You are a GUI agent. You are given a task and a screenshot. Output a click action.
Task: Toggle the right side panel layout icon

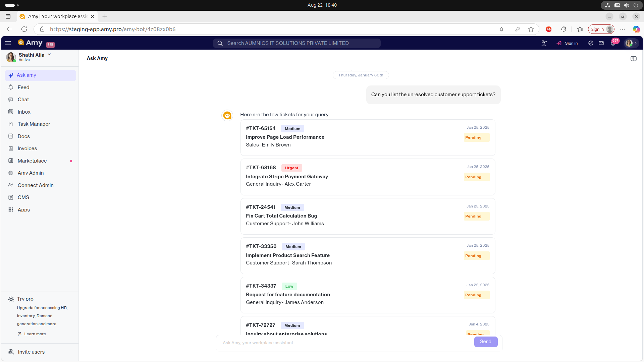pyautogui.click(x=633, y=59)
